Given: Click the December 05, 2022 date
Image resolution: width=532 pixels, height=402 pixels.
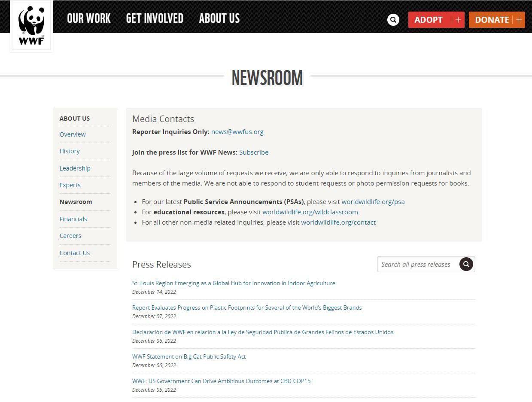Looking at the screenshot, I should click(154, 390).
